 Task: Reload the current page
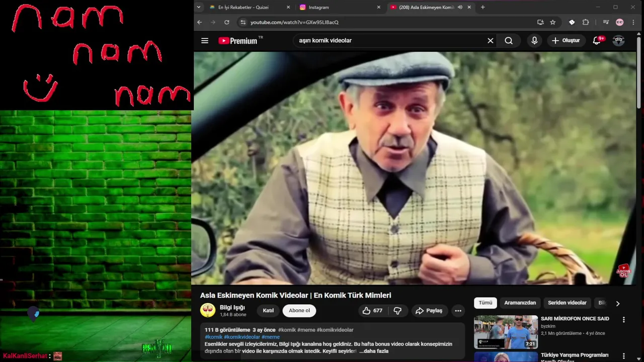click(227, 22)
